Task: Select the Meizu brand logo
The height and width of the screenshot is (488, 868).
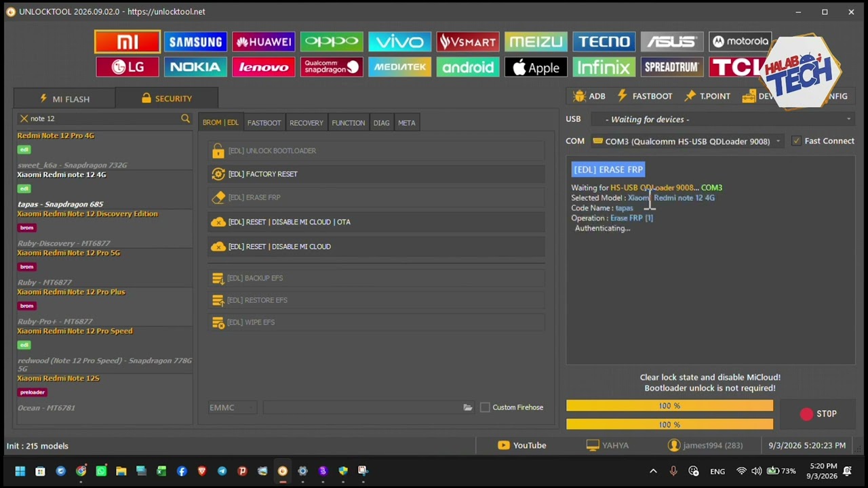Action: [536, 42]
